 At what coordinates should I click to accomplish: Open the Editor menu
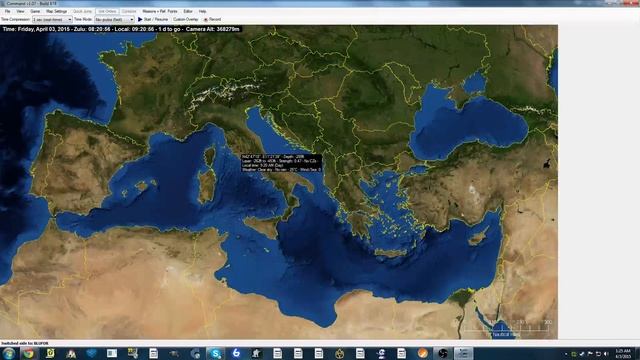[x=188, y=11]
